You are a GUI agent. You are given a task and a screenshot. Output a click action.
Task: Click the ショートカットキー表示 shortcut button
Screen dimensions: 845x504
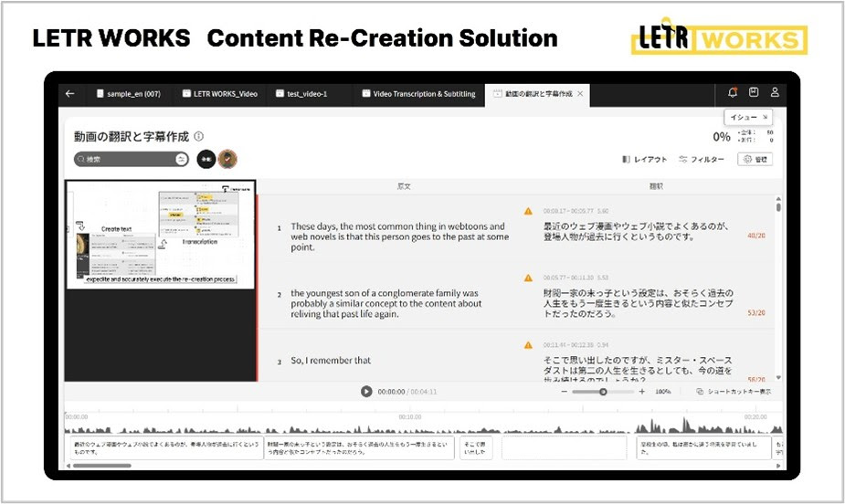pyautogui.click(x=734, y=392)
